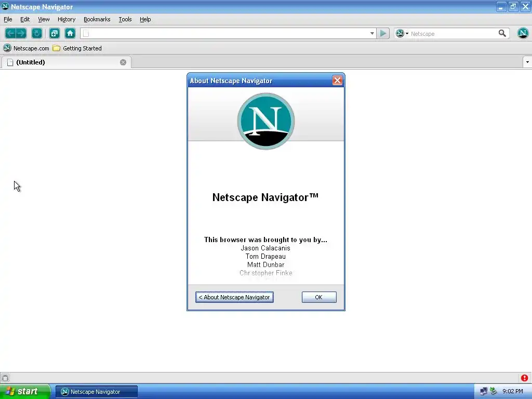
Task: Click the Netscape throbber logo at top right
Action: click(x=523, y=33)
